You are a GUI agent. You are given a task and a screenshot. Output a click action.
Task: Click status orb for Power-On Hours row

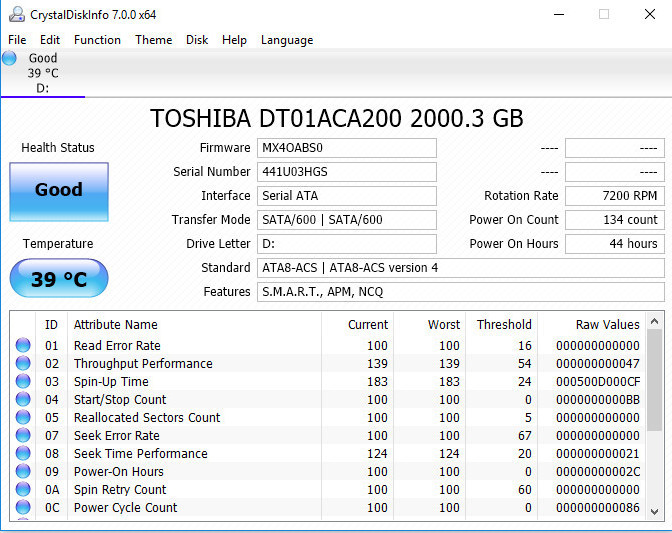coord(23,471)
